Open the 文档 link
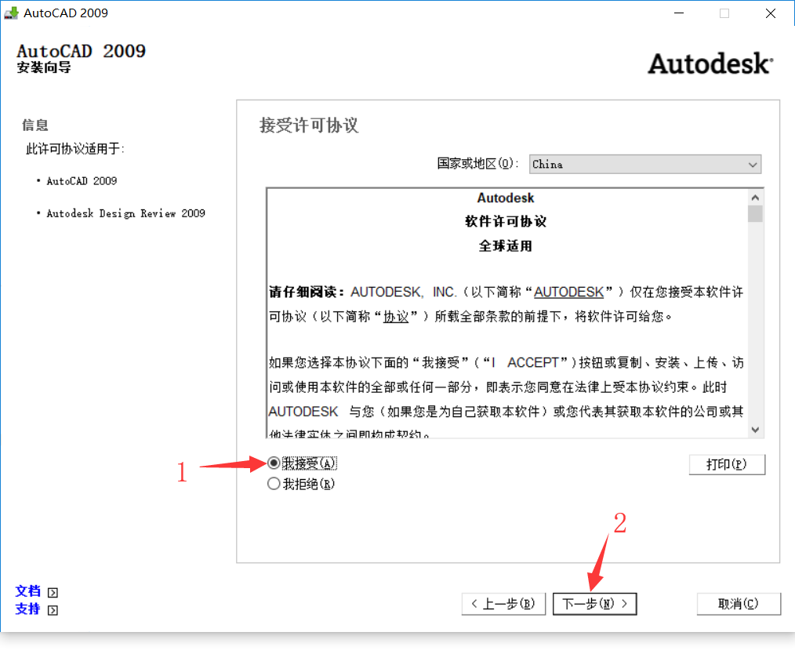 pyautogui.click(x=27, y=591)
